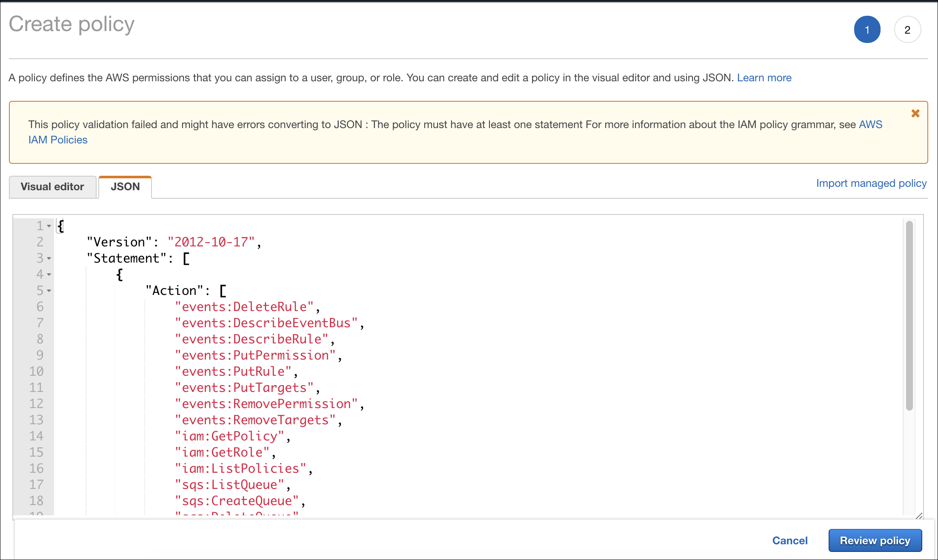The height and width of the screenshot is (560, 938).
Task: Collapse the root object fold arrow on line 1
Action: (49, 226)
